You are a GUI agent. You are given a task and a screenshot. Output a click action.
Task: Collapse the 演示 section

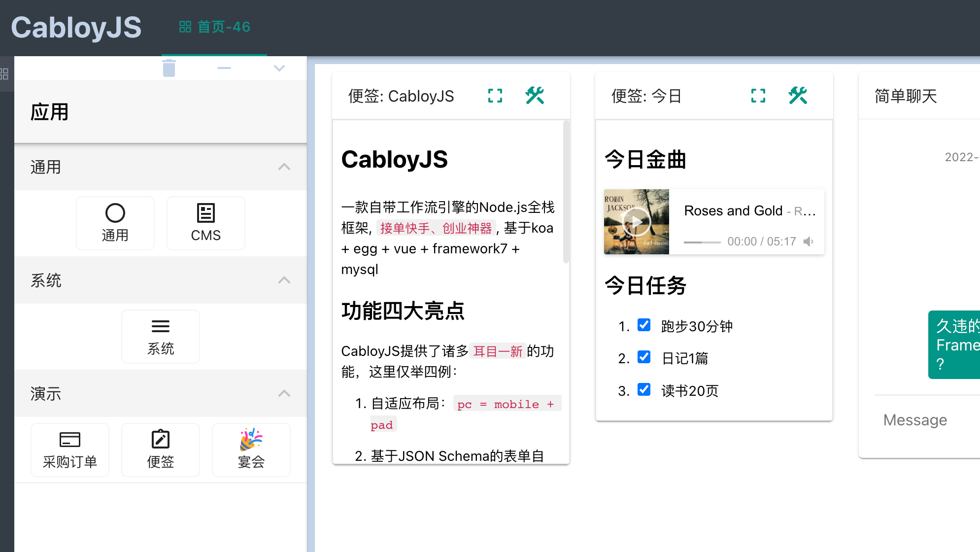(x=284, y=393)
